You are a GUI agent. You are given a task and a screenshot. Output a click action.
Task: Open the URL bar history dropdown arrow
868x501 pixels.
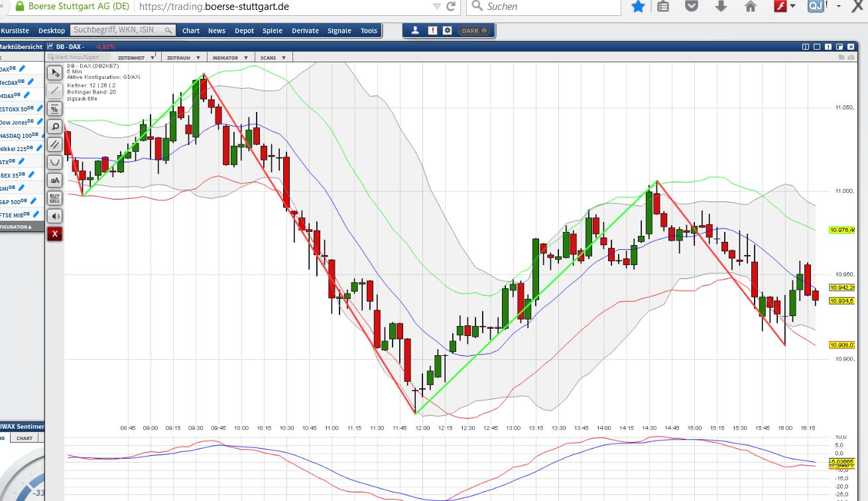(x=436, y=7)
